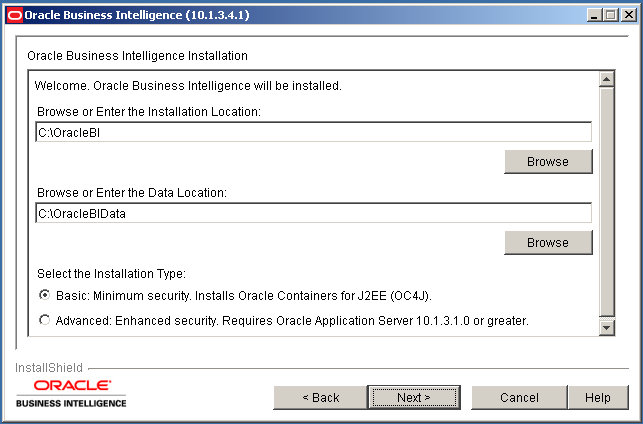Image resolution: width=643 pixels, height=424 pixels.
Task: Go to the previous step with Back
Action: click(x=321, y=397)
